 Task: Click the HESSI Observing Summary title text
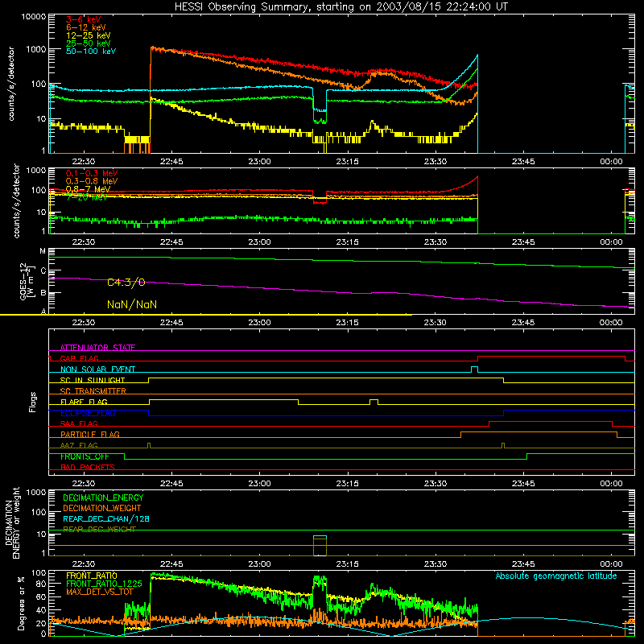pyautogui.click(x=341, y=7)
